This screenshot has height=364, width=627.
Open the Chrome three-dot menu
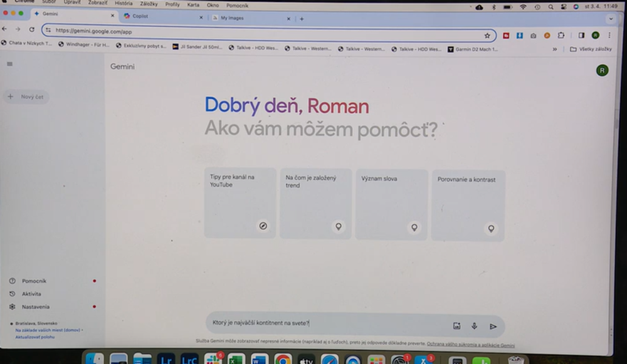coord(609,36)
